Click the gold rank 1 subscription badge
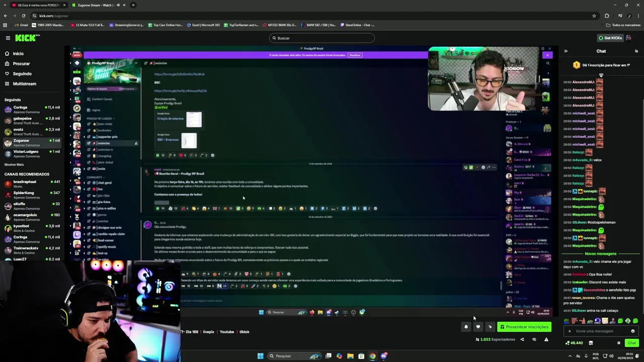Screen dimensions: 644x362 pyautogui.click(x=577, y=65)
